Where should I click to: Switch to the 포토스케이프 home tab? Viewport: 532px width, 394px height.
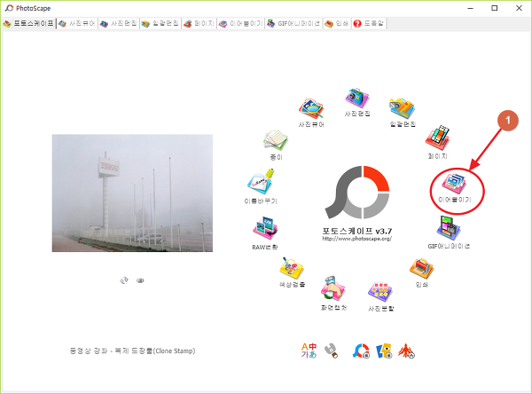pyautogui.click(x=29, y=23)
